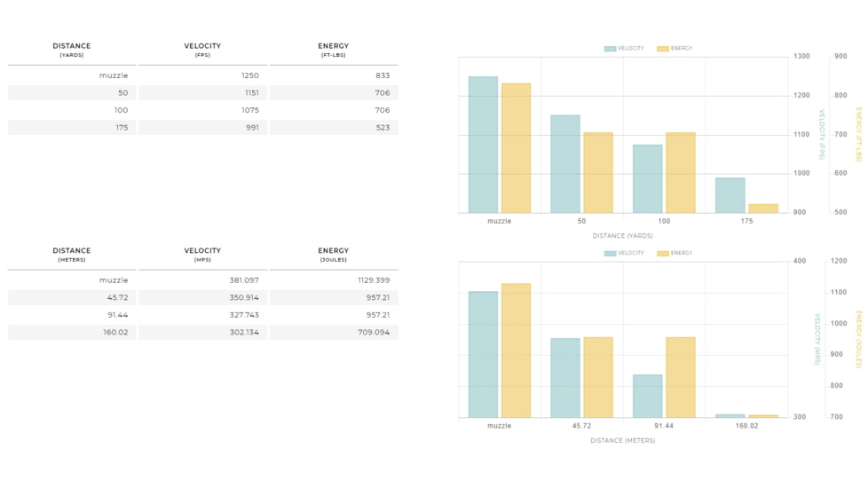Image resolution: width=868 pixels, height=488 pixels.
Task: Select the 100 yards distance cell
Action: [x=72, y=110]
